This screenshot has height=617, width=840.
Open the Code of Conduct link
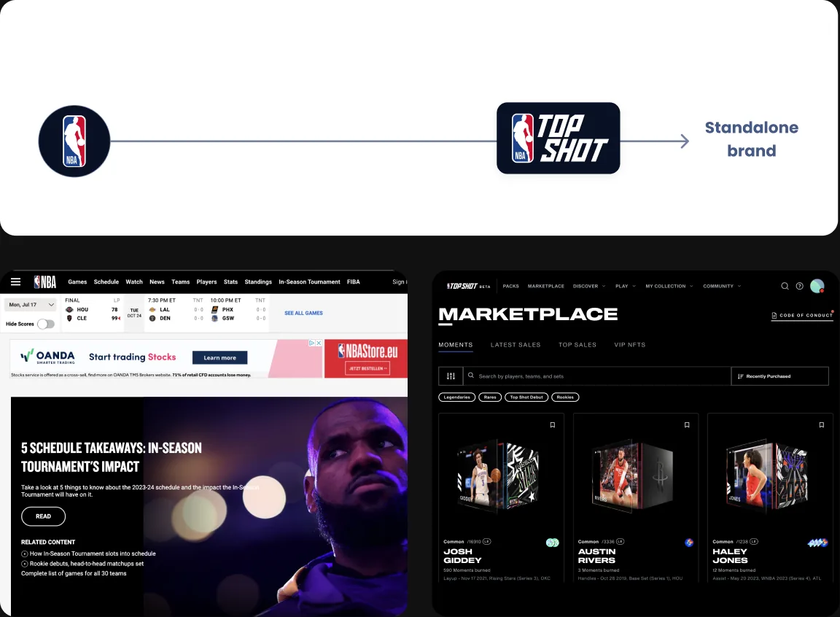point(802,316)
